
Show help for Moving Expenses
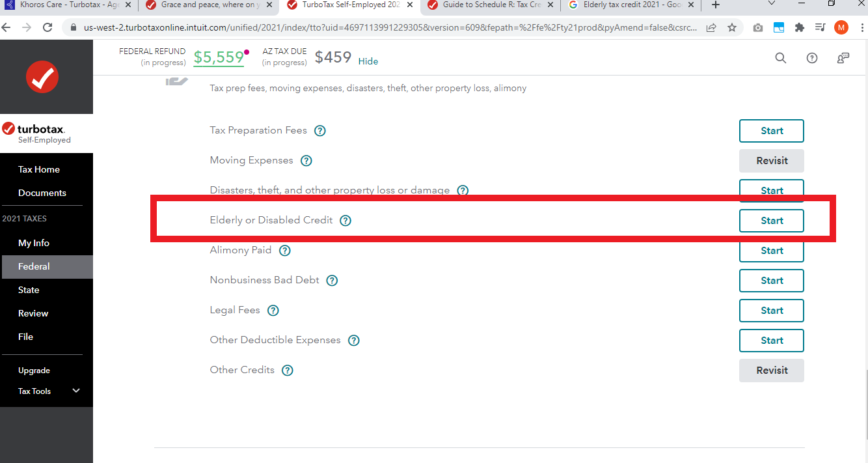coord(306,160)
